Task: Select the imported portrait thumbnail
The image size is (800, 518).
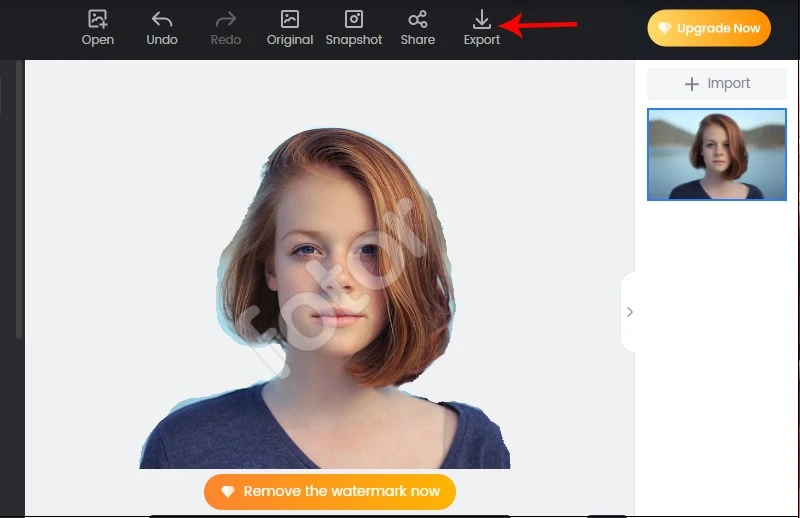Action: click(716, 154)
